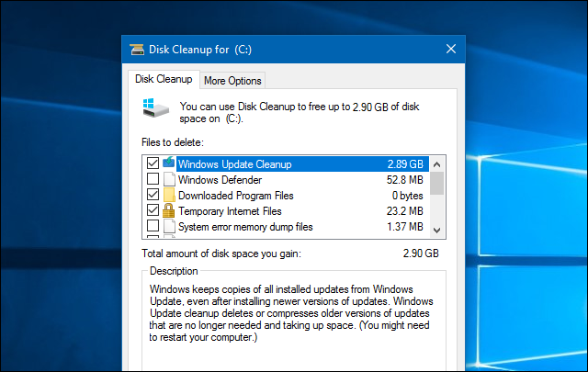
Task: Uncheck the Windows Update Cleanup checkbox
Action: pos(153,164)
